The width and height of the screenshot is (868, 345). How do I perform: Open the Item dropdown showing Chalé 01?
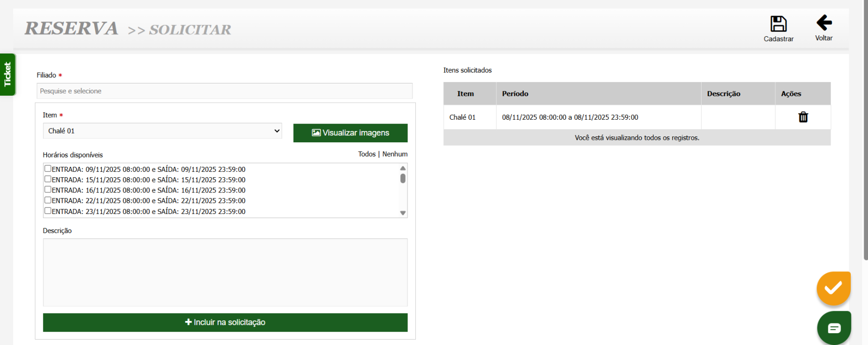(162, 131)
